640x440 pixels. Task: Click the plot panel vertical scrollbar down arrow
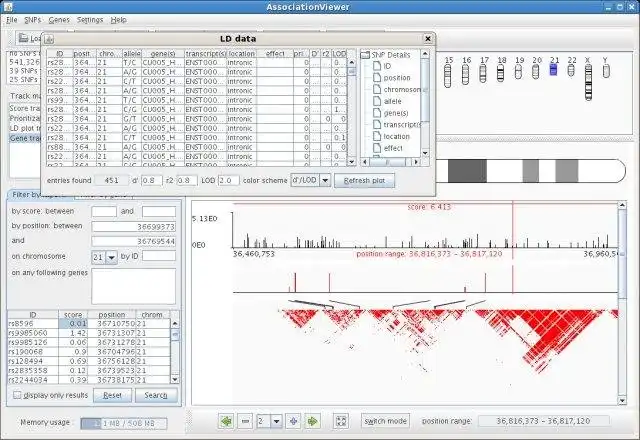622,401
